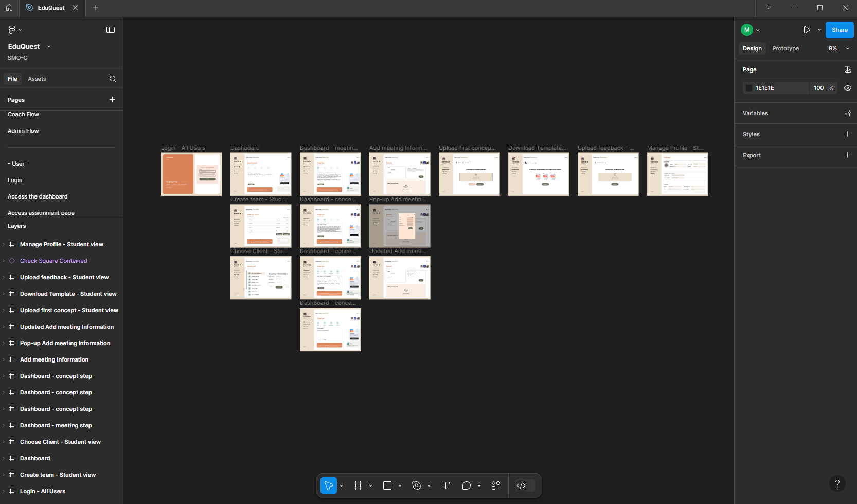
Task: Toggle the sidebar collapse icon
Action: click(111, 30)
